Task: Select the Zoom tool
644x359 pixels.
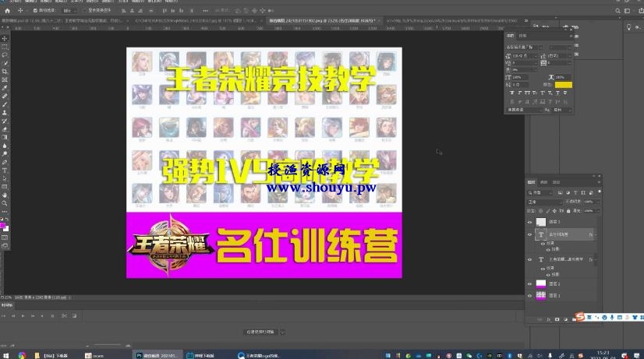Action: click(5, 203)
